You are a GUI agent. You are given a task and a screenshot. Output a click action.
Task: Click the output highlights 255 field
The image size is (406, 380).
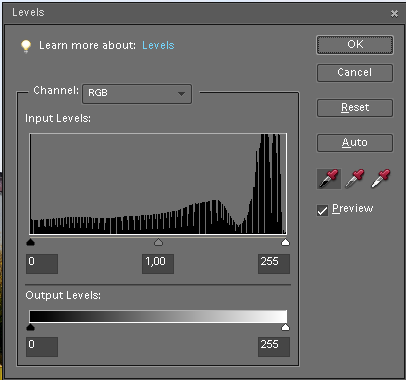274,347
